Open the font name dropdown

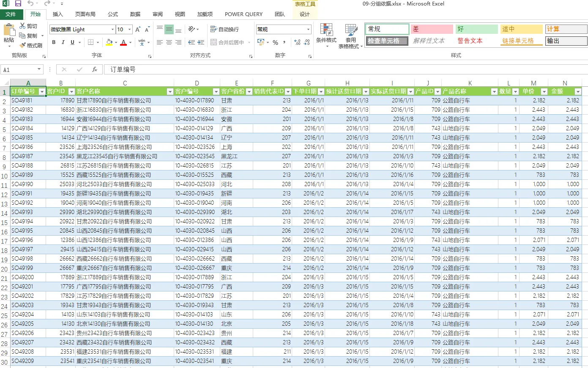112,29
